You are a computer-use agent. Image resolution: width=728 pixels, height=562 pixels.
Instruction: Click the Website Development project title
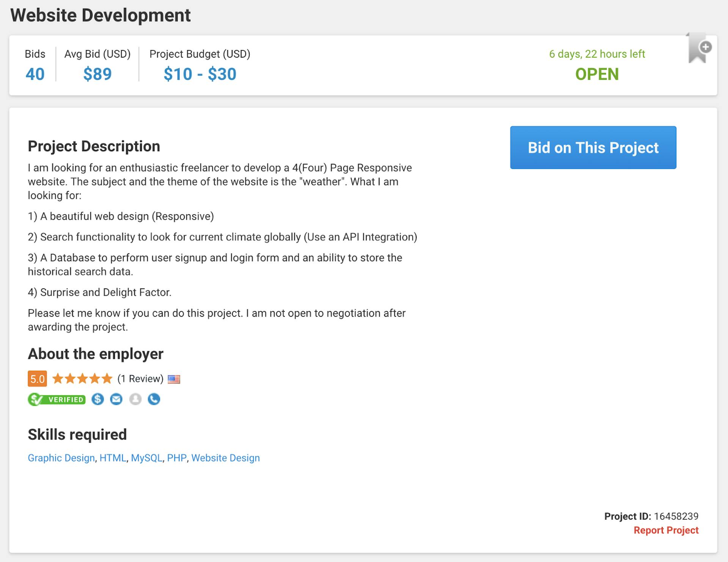click(x=100, y=15)
